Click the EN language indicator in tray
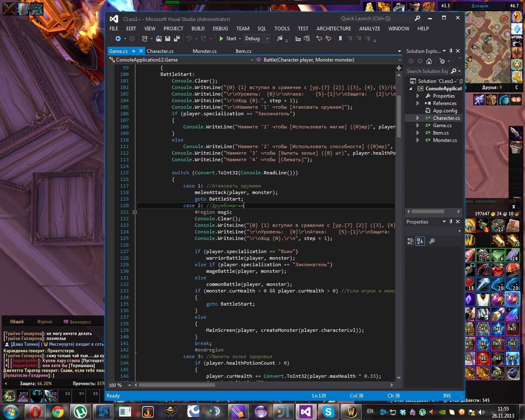Viewport: 525px width, 420px height. coord(370,411)
